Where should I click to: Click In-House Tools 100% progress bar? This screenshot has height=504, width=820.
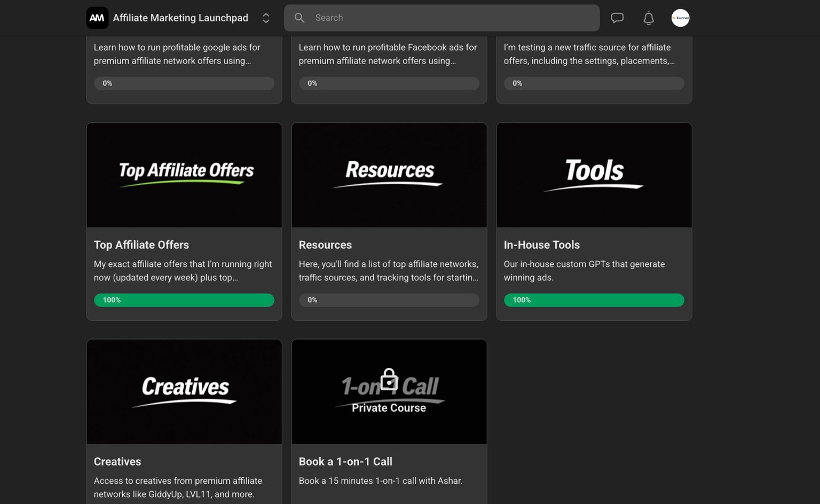coord(594,300)
